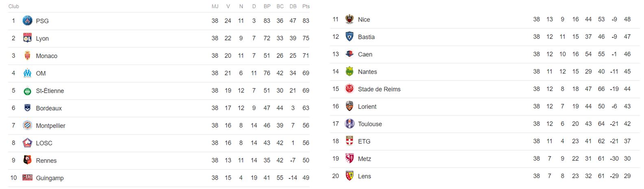Click the MJ column header

coord(215,6)
